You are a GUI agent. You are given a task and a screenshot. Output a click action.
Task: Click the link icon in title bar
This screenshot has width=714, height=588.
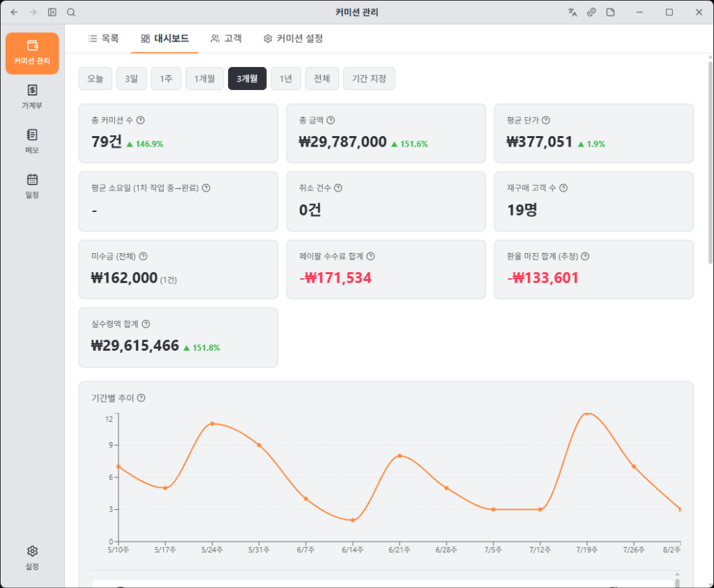[591, 13]
